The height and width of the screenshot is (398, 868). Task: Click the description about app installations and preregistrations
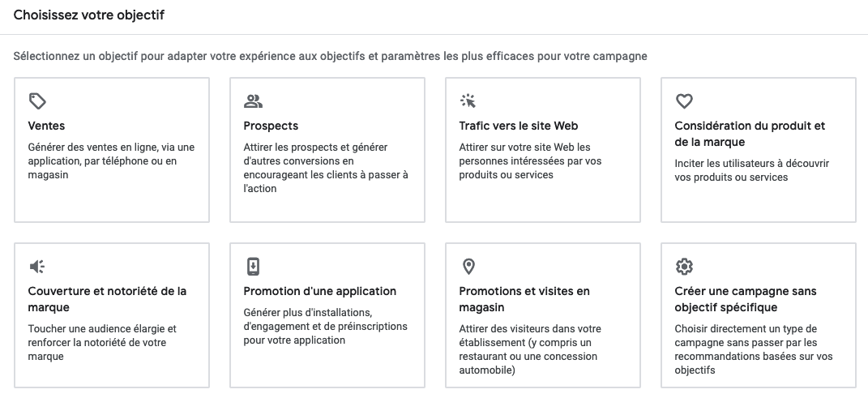click(326, 327)
